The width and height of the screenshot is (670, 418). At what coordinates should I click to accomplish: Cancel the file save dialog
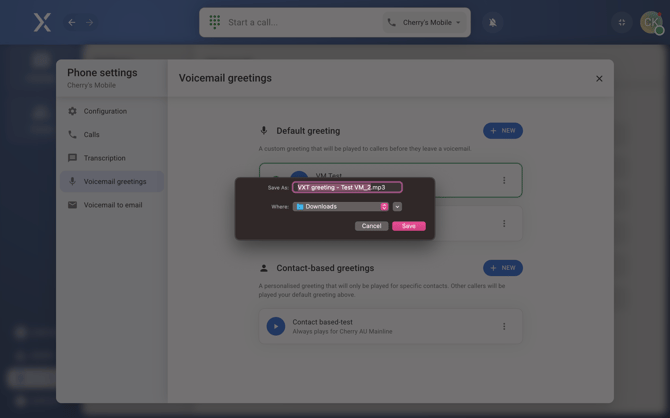(x=371, y=226)
